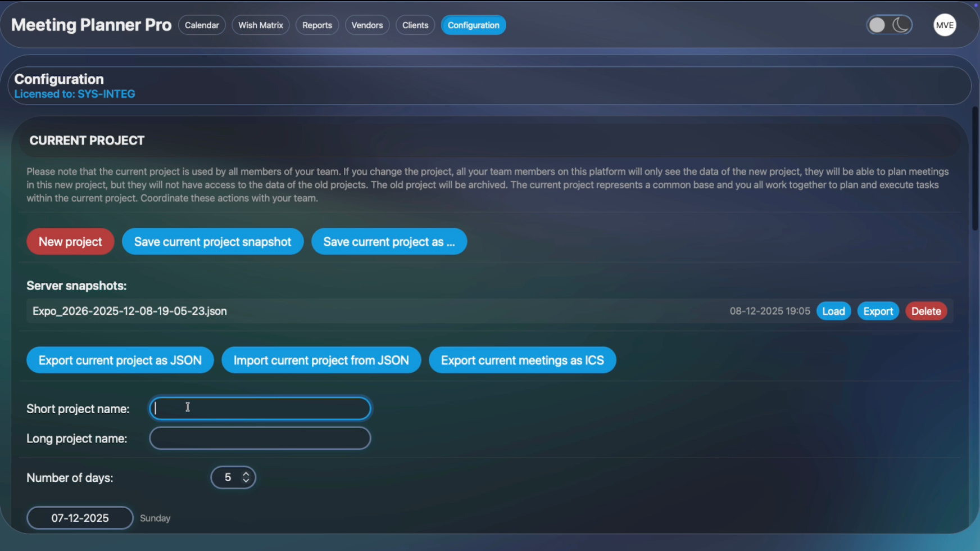
Task: Load the Expo_2026 snapshot
Action: click(833, 311)
